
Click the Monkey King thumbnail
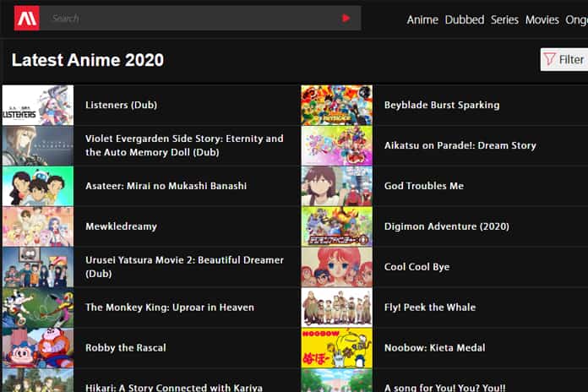pyautogui.click(x=38, y=308)
